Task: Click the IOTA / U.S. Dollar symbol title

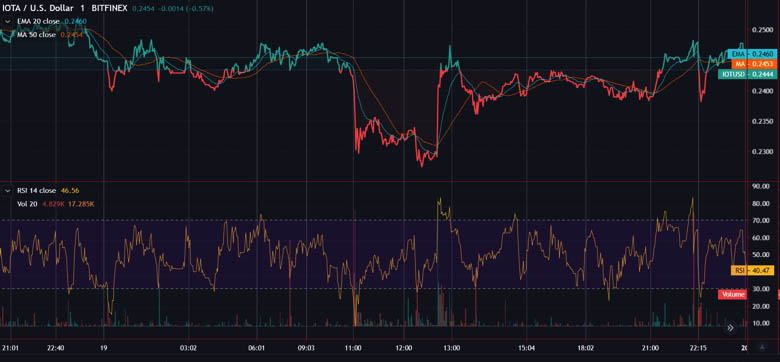Action: pyautogui.click(x=37, y=8)
